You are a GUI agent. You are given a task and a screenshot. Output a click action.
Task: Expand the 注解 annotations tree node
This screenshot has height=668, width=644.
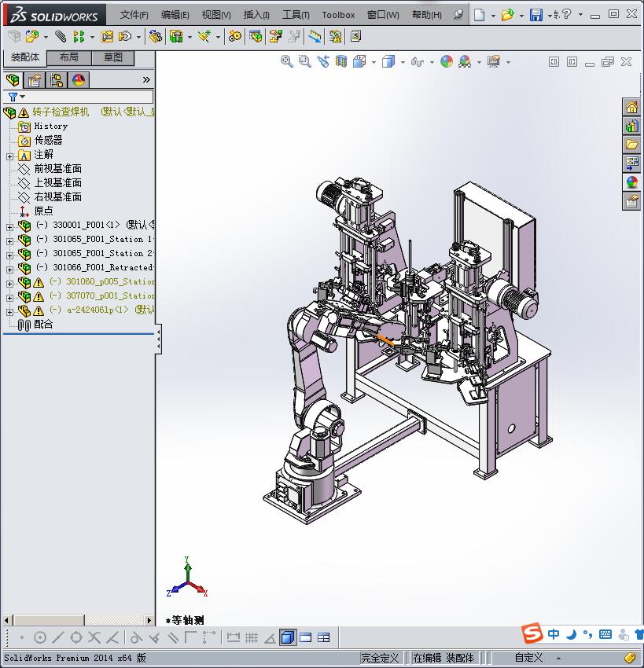pyautogui.click(x=9, y=155)
